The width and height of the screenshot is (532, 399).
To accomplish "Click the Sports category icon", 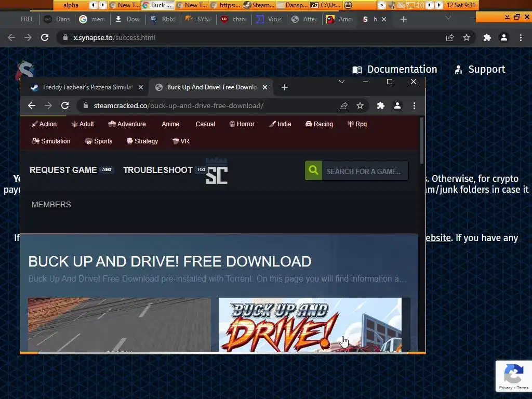I will (88, 141).
